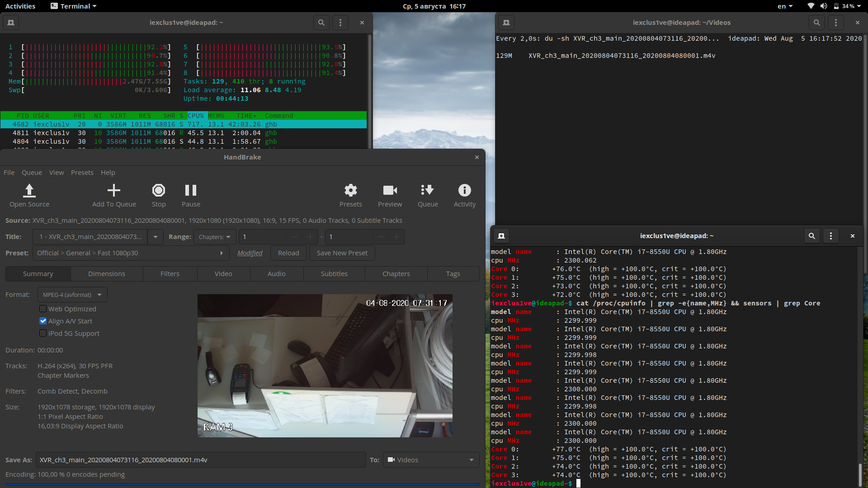Viewport: 868px width, 488px height.
Task: Toggle Web Optimized checkbox
Action: click(43, 309)
